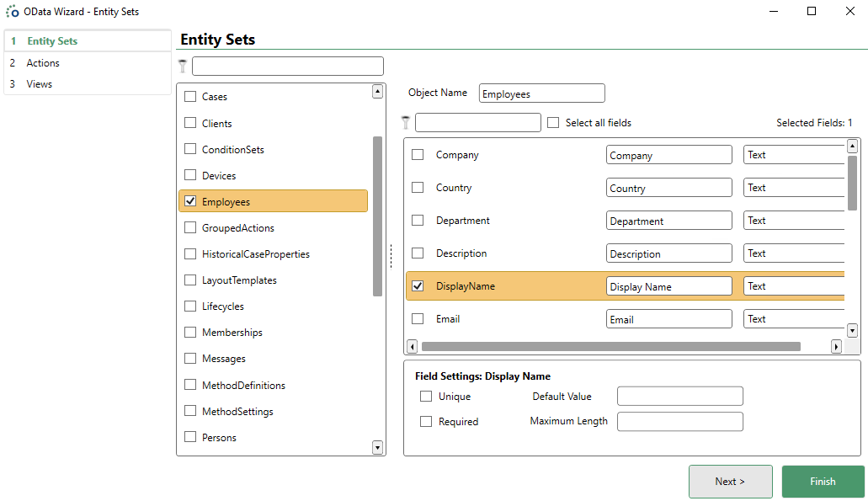Open the Department field type dropdown
868x501 pixels.
(x=794, y=221)
